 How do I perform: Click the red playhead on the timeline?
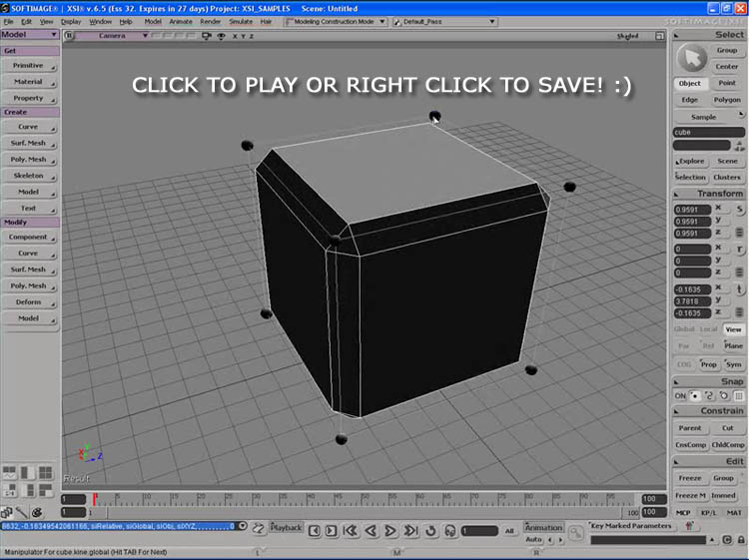[x=95, y=497]
